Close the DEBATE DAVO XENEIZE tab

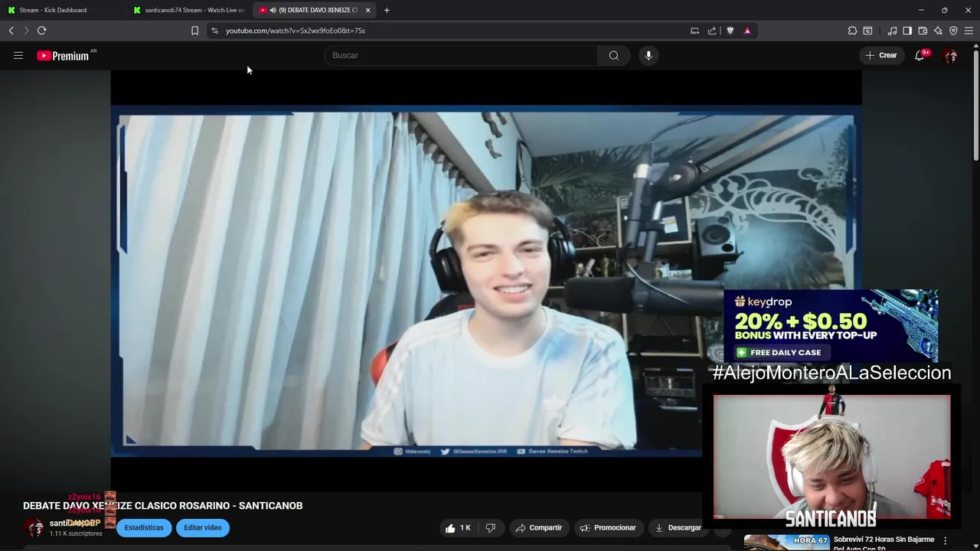click(367, 10)
